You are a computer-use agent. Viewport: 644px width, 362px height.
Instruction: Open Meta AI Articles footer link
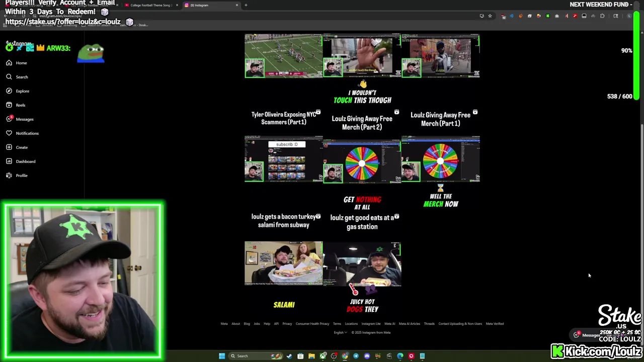[410, 324]
